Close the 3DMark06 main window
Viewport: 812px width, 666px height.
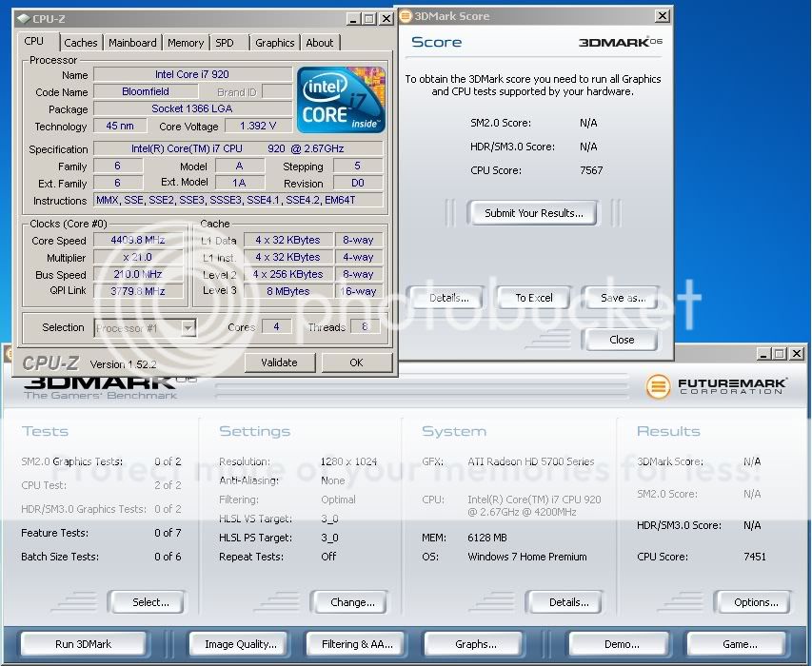point(797,353)
